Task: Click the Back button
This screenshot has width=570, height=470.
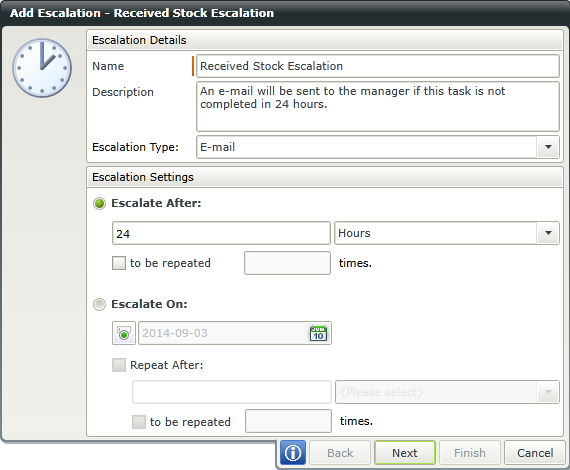Action: [x=340, y=453]
